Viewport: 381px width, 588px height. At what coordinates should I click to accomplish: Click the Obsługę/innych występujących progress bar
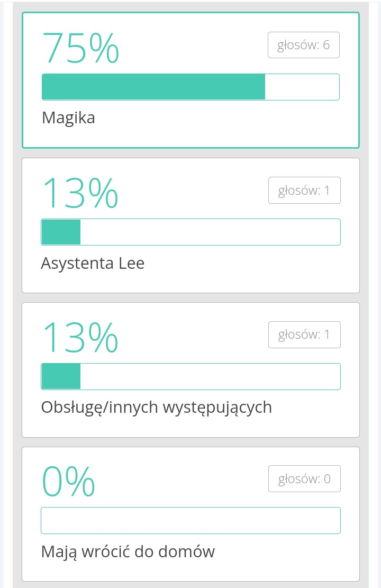coord(190,376)
